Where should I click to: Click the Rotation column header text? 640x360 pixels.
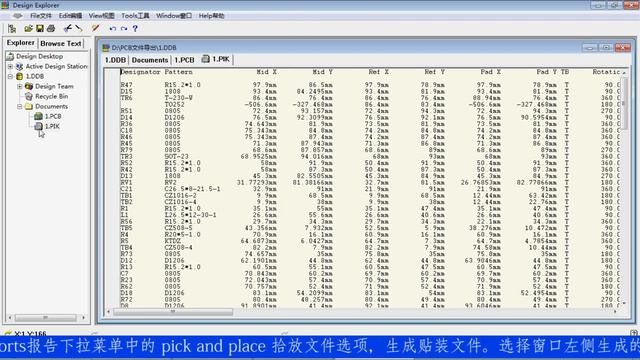[x=607, y=72]
